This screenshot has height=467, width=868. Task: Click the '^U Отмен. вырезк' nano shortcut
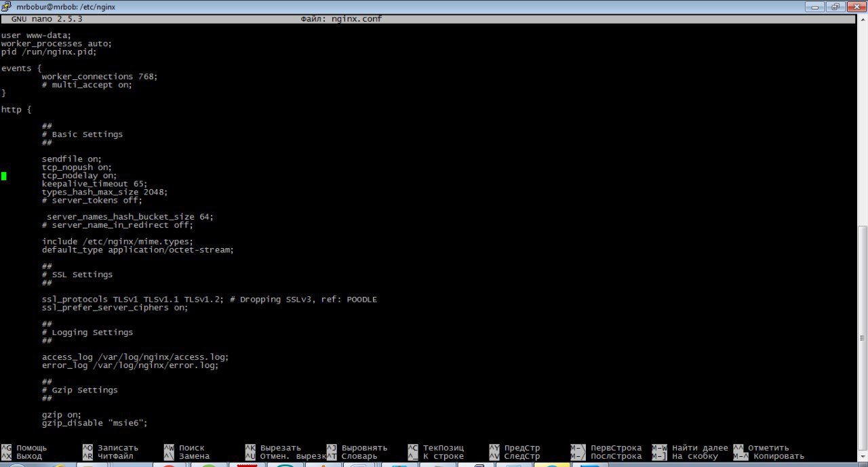[285, 455]
